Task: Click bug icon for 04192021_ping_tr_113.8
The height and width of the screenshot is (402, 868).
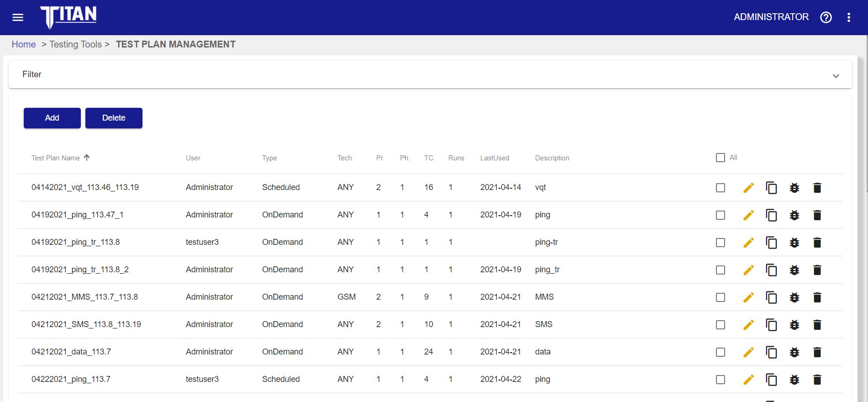Action: pyautogui.click(x=794, y=243)
